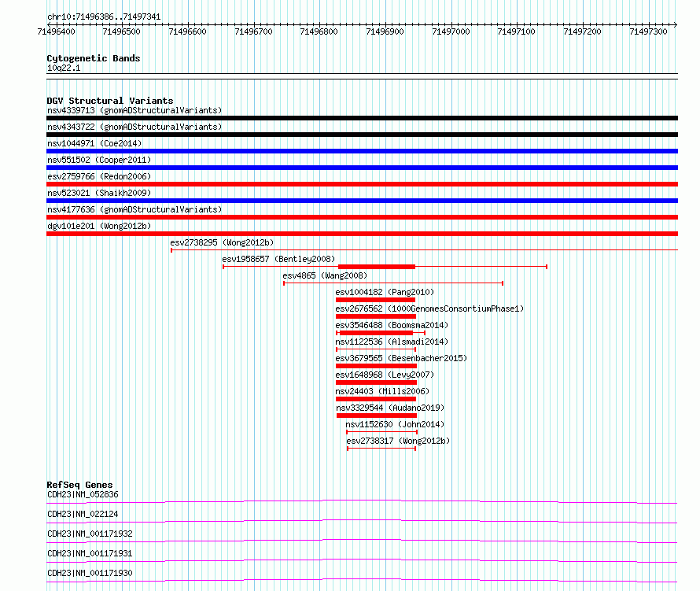Image resolution: width=700 pixels, height=591 pixels.
Task: Click red bar under nsv4177636
Action: (x=362, y=217)
